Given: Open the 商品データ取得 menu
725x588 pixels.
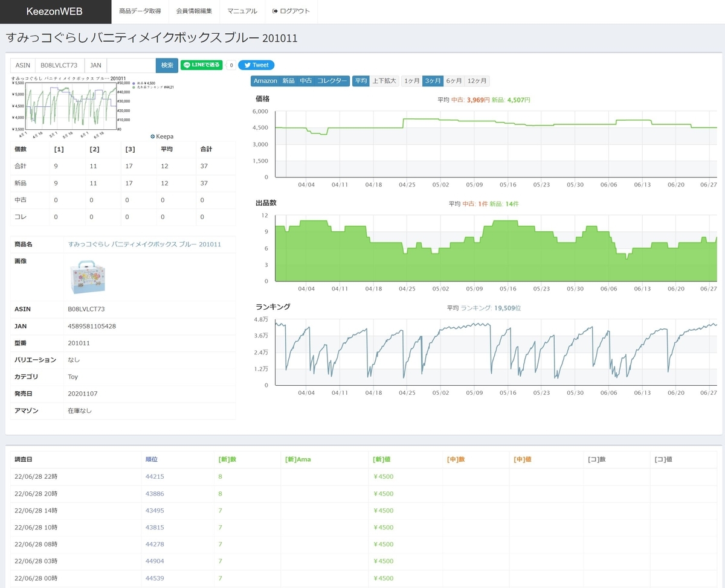Looking at the screenshot, I should pyautogui.click(x=140, y=11).
